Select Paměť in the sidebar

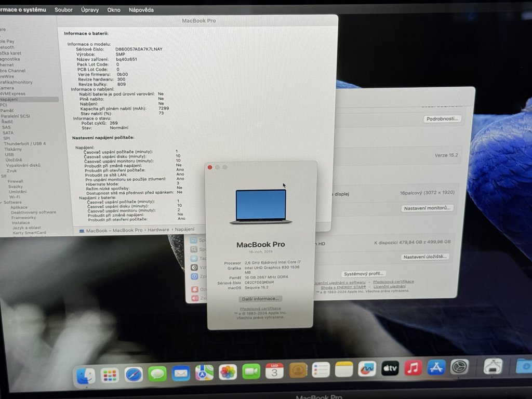click(x=7, y=111)
